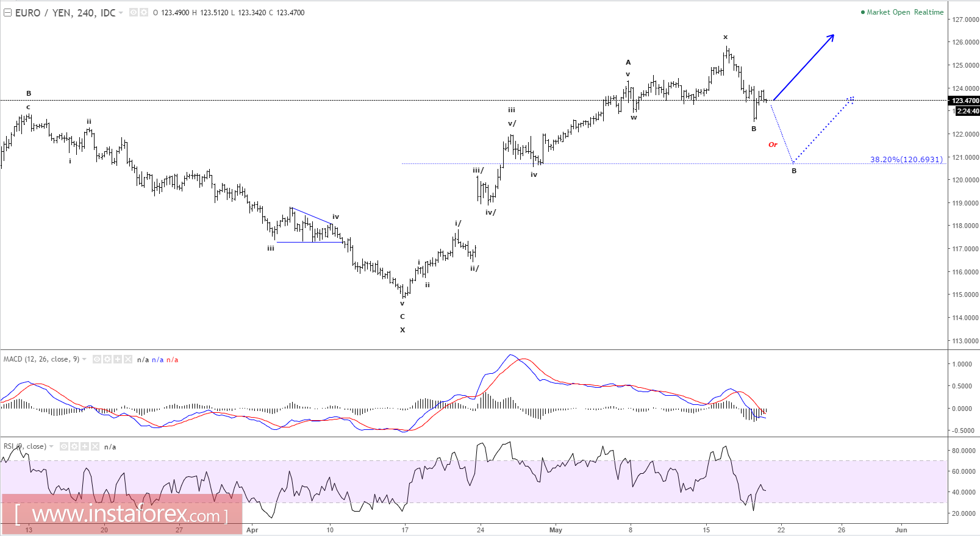Remove the RSI indicator with X icon
This screenshot has width=980, height=536.
pyautogui.click(x=95, y=446)
